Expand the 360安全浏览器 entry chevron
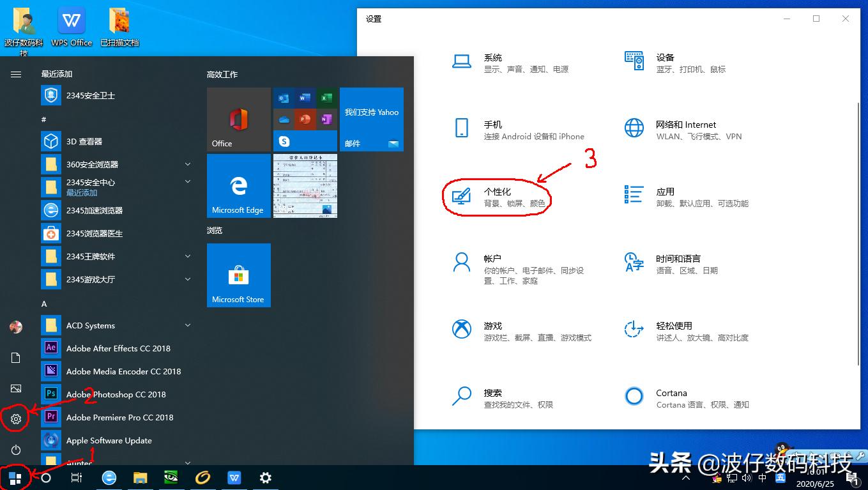 188,164
